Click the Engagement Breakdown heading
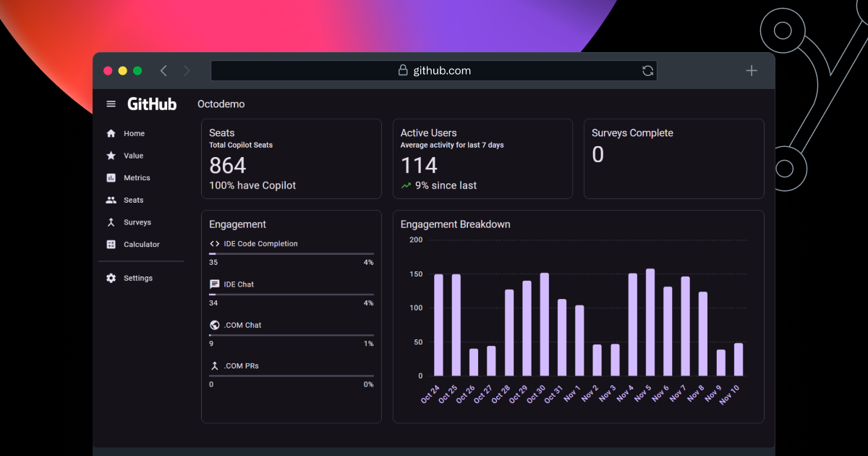The image size is (868, 456). tap(456, 224)
